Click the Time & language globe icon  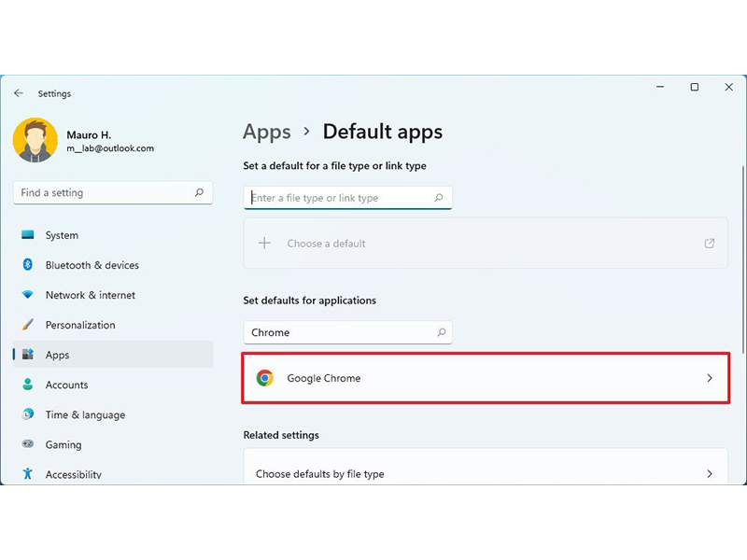[x=28, y=414]
